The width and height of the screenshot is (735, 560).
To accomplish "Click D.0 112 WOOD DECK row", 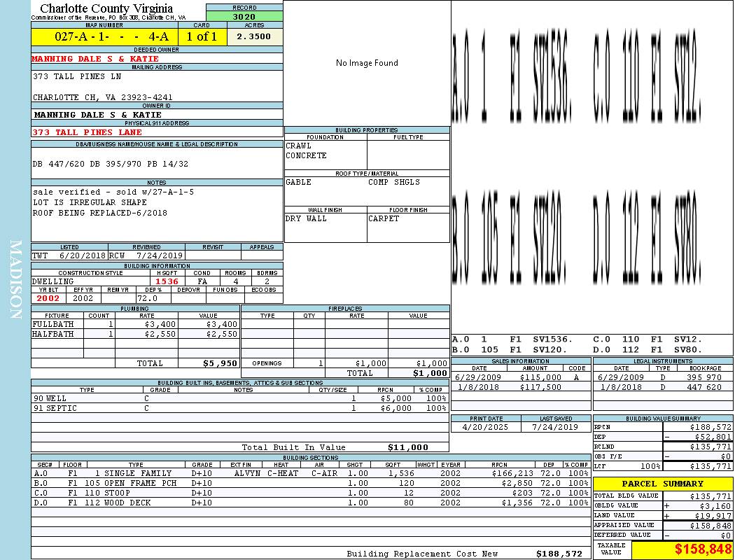I will tap(311, 503).
